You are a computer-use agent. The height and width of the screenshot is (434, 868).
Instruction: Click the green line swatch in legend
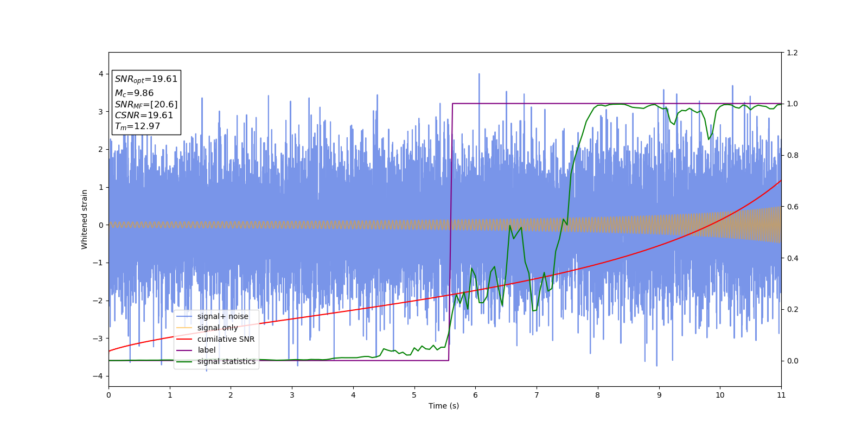point(184,361)
